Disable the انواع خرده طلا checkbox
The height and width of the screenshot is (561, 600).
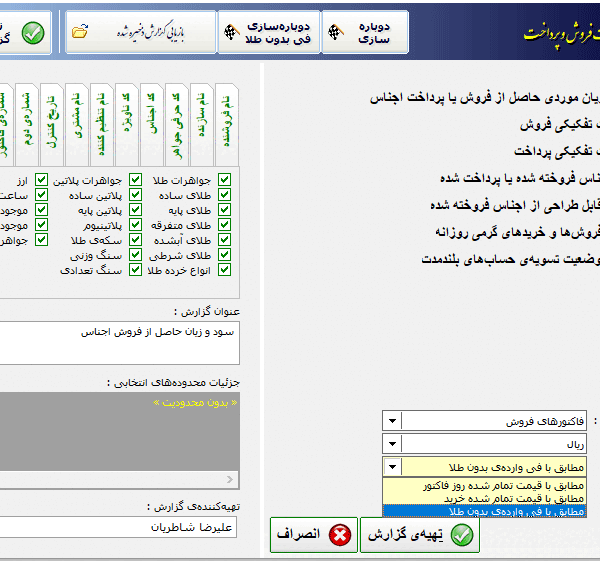pyautogui.click(x=224, y=270)
